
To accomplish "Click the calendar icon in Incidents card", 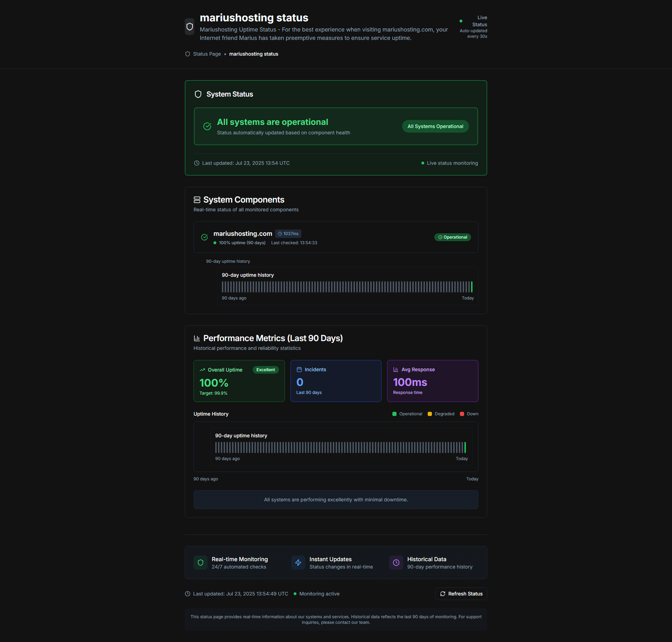I will [x=299, y=369].
